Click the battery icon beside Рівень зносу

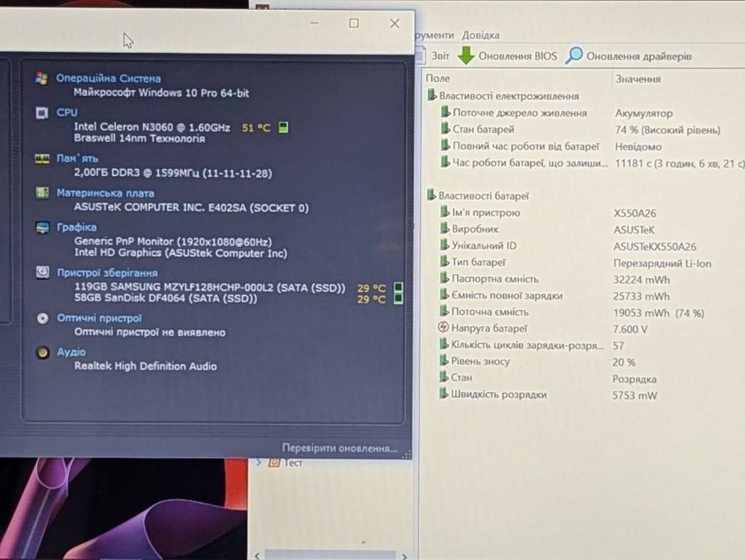point(444,361)
